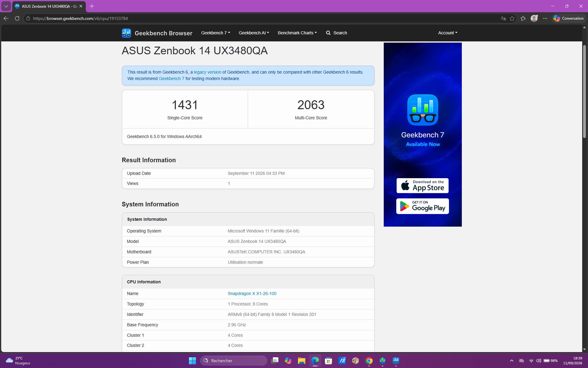
Task: Follow the Geekbench 7 recommendation link
Action: tap(171, 79)
